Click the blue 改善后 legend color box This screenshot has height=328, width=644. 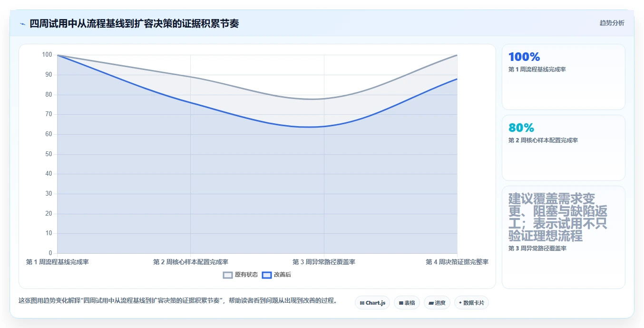click(x=267, y=275)
